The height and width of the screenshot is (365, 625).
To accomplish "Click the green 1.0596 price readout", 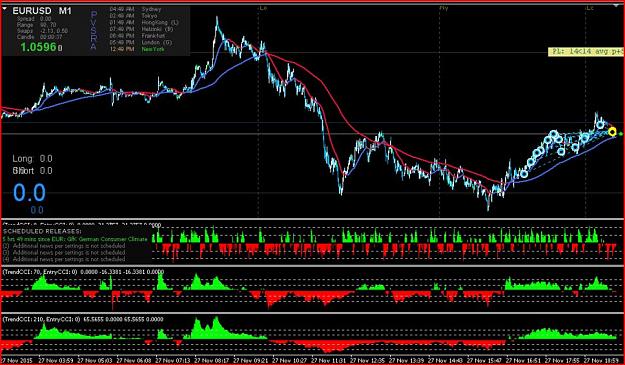I will tap(38, 47).
